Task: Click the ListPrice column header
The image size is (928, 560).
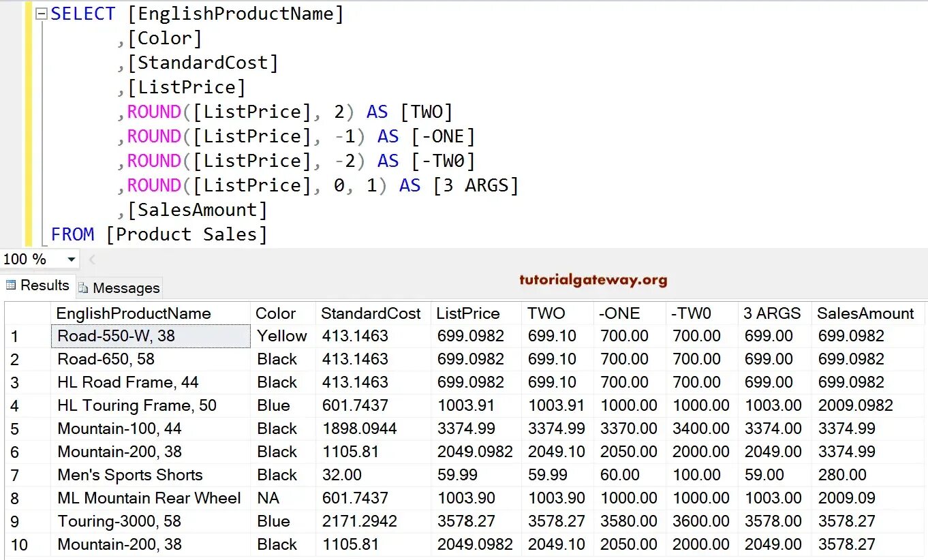Action: pos(476,313)
